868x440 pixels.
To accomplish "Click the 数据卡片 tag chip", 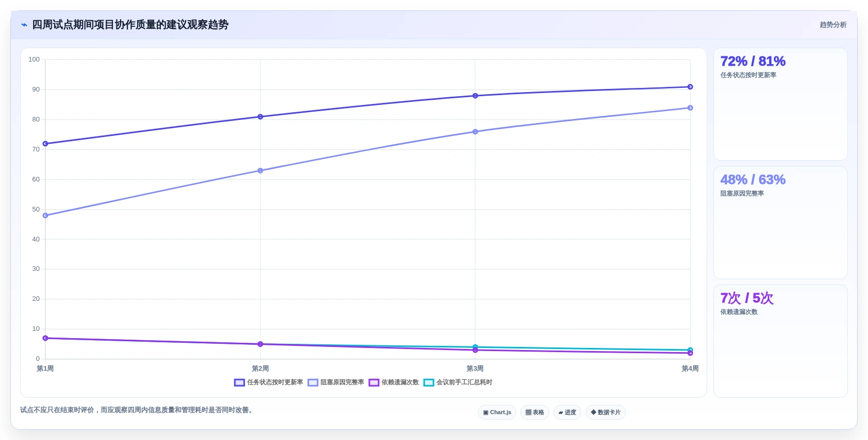I will coord(606,413).
